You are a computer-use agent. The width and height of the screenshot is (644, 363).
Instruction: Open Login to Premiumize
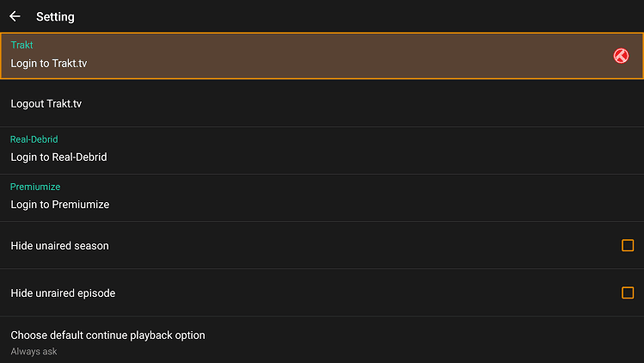pyautogui.click(x=60, y=205)
